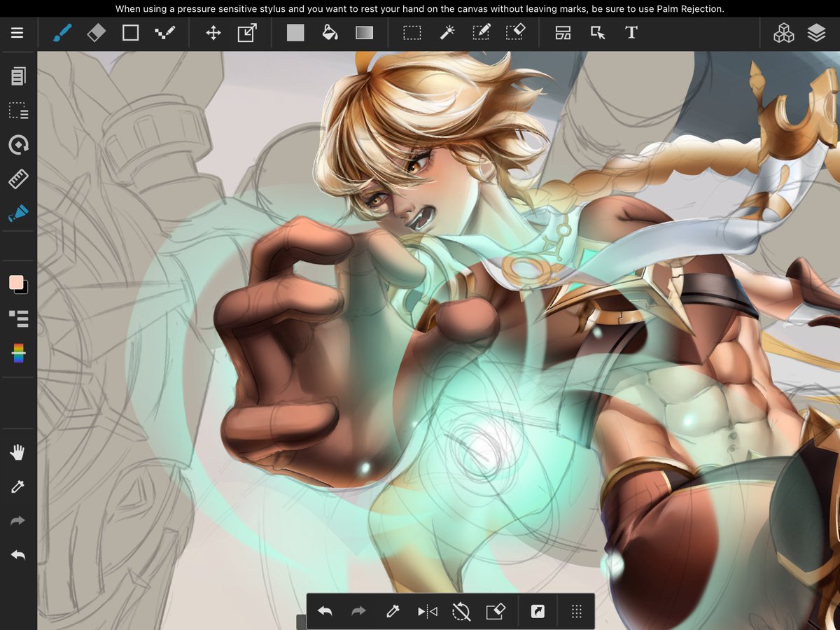Select the Bucket fill tool
This screenshot has width=840, height=630.
tap(329, 33)
